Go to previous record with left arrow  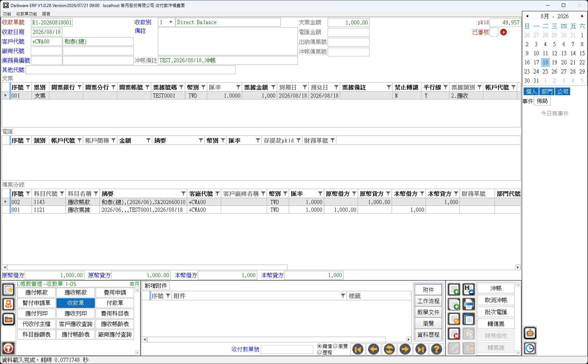(x=373, y=349)
